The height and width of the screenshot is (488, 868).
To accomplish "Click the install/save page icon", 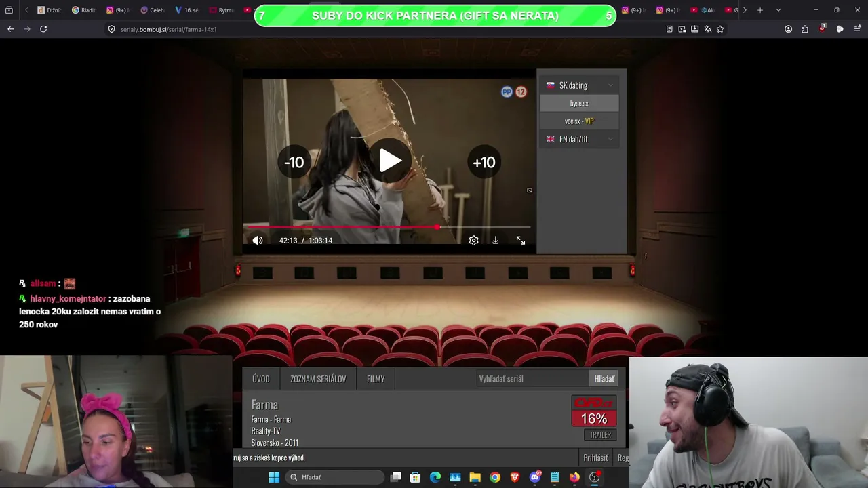I will pos(695,29).
